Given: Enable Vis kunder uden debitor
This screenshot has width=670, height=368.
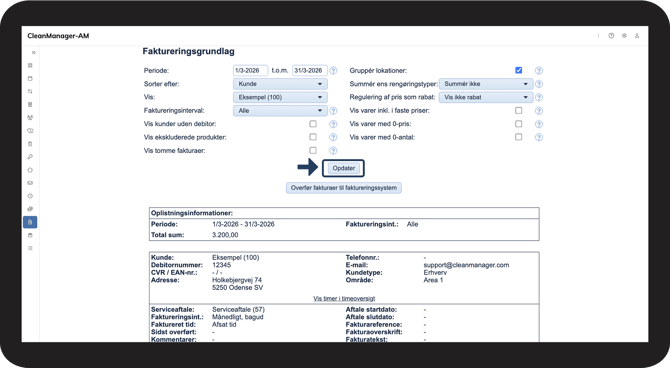Looking at the screenshot, I should pyautogui.click(x=313, y=124).
